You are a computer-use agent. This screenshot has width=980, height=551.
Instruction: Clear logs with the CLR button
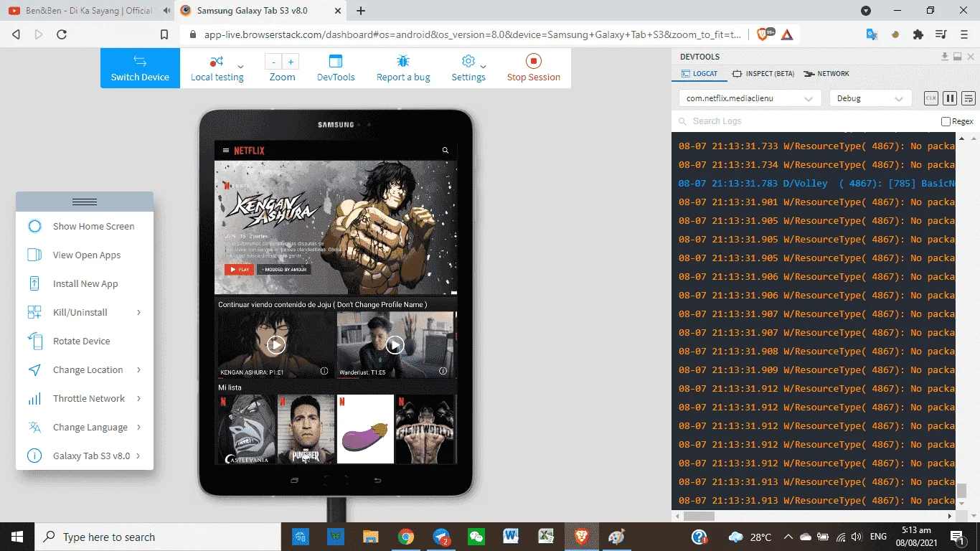pyautogui.click(x=931, y=98)
